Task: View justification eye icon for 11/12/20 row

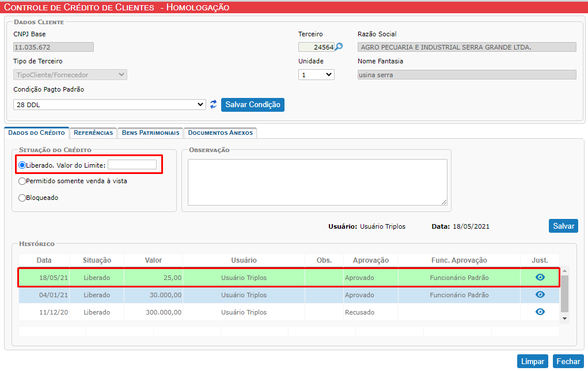Action: pyautogui.click(x=540, y=312)
